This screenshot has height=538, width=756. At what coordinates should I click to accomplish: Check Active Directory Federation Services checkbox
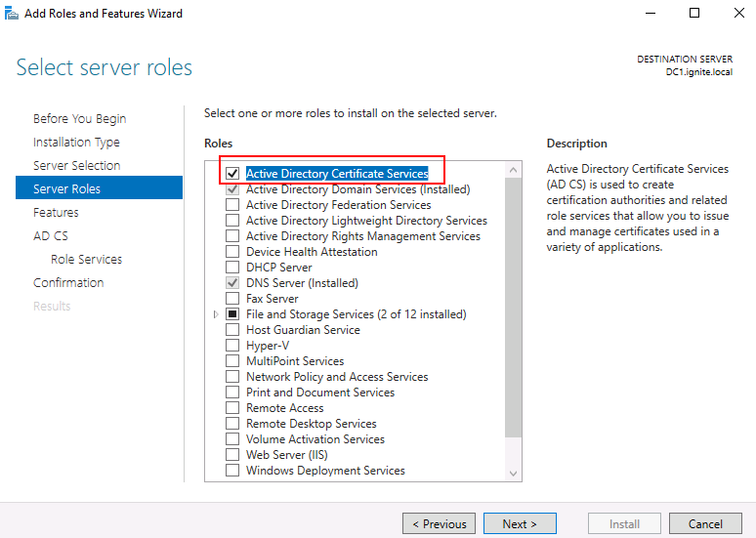pyautogui.click(x=232, y=204)
